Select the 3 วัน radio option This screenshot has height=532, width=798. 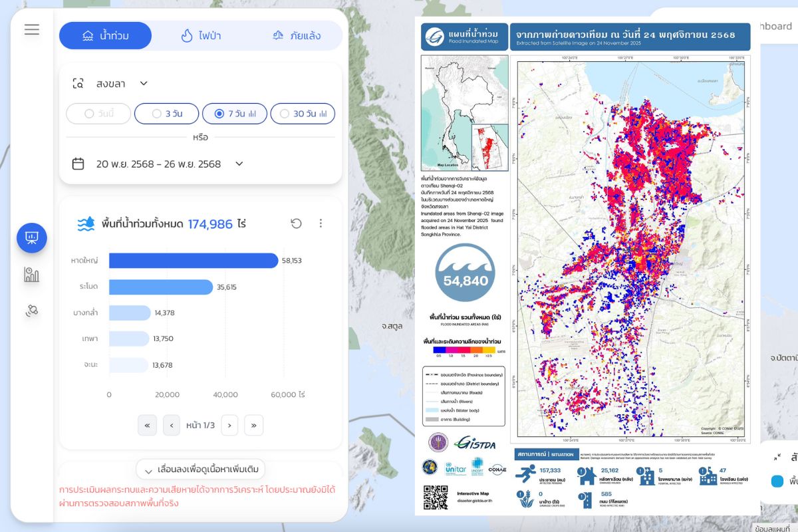[166, 114]
